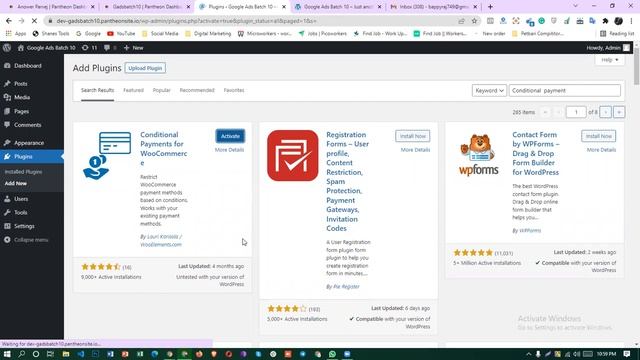Install Contact Form by WPForms
This screenshot has width=640, height=360.
coord(598,136)
